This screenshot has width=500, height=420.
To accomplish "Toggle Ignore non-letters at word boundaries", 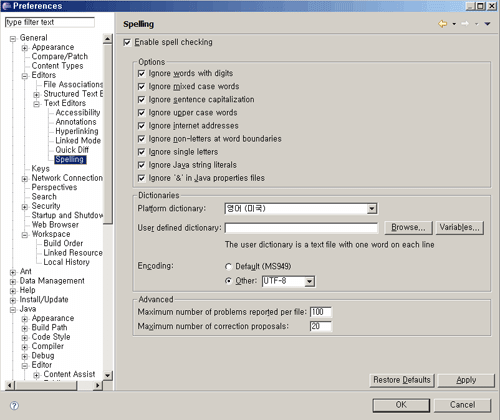I will click(x=141, y=139).
